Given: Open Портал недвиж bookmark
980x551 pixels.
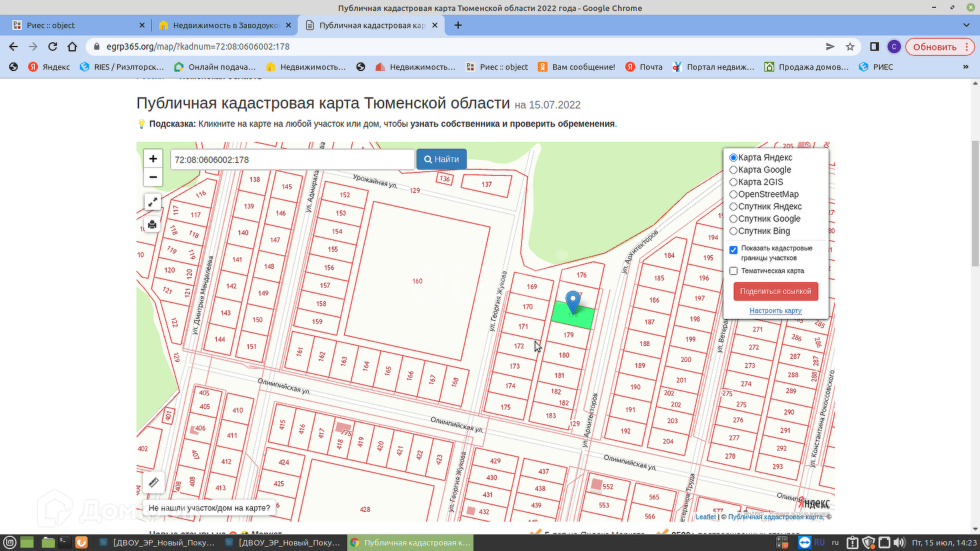Looking at the screenshot, I should click(714, 67).
